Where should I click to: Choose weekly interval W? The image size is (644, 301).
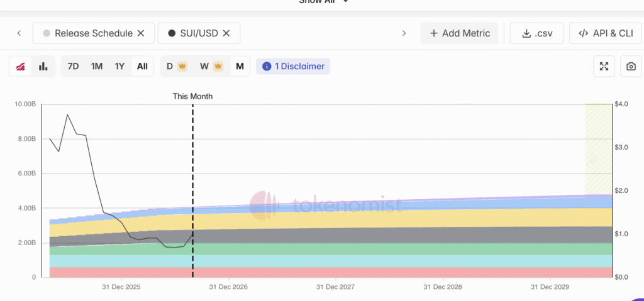point(211,67)
